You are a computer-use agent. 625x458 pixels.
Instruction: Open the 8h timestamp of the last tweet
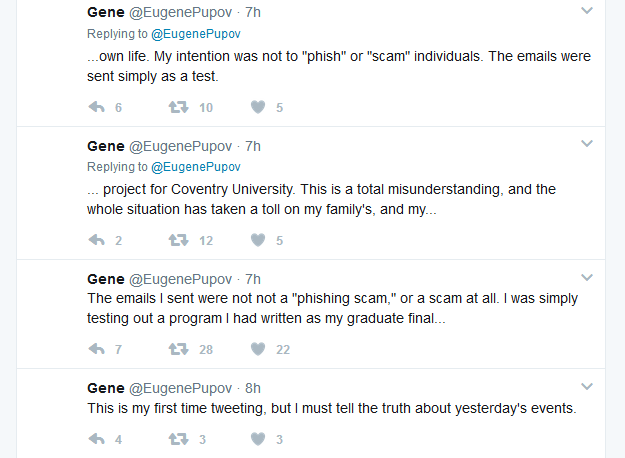pos(252,388)
